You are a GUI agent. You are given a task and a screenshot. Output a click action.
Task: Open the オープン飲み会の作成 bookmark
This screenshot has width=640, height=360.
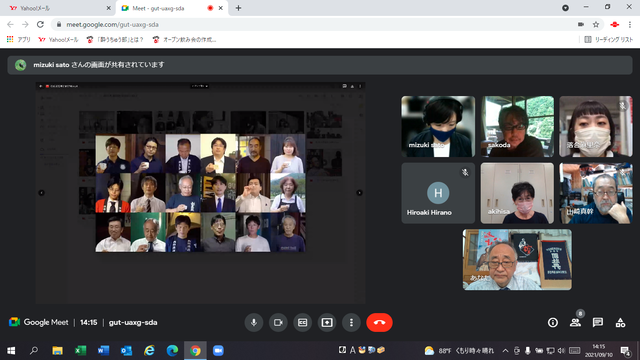(x=184, y=40)
